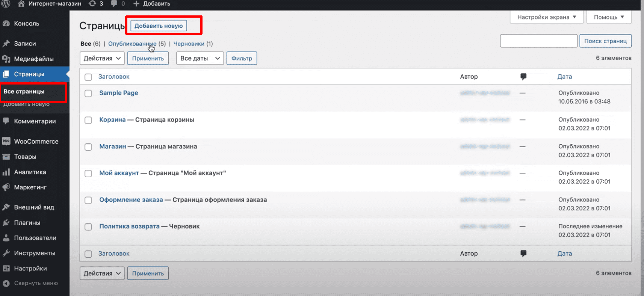The height and width of the screenshot is (296, 644).
Task: Check the select-all box in table footer
Action: pyautogui.click(x=88, y=254)
